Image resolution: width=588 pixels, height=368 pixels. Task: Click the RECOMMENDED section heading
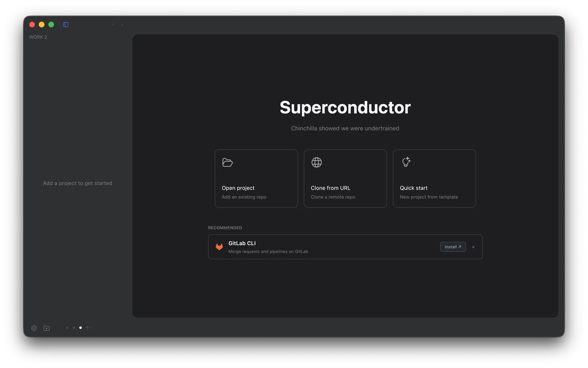click(225, 228)
